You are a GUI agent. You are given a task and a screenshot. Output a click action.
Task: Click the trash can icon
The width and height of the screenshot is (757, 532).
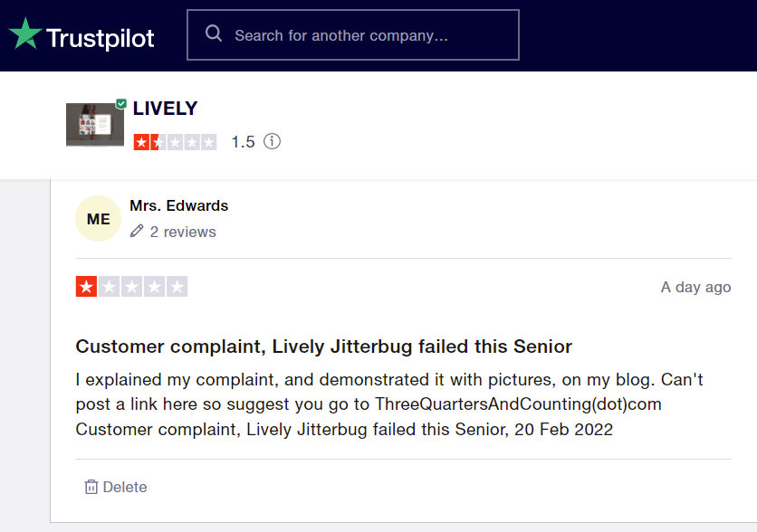[91, 487]
